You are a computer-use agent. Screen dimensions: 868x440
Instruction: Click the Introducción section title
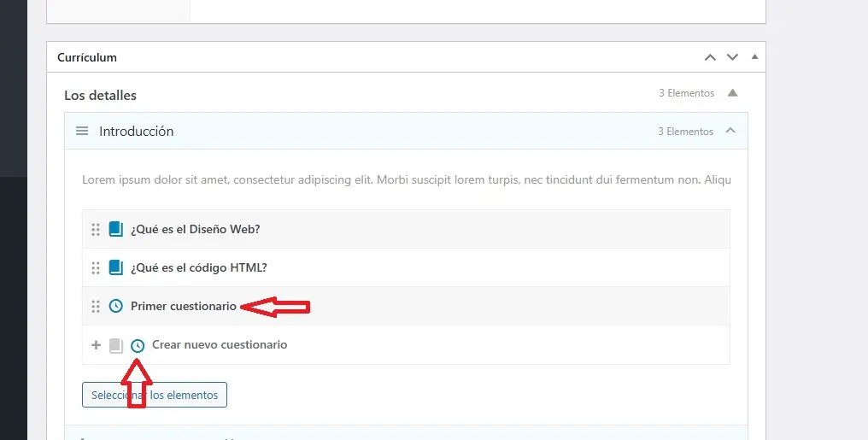point(136,132)
